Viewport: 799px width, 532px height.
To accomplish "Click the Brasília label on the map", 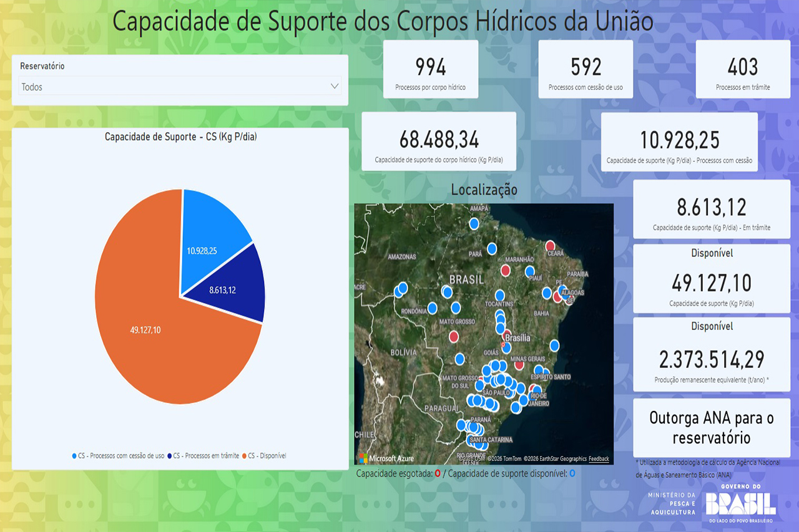I will pos(517,337).
